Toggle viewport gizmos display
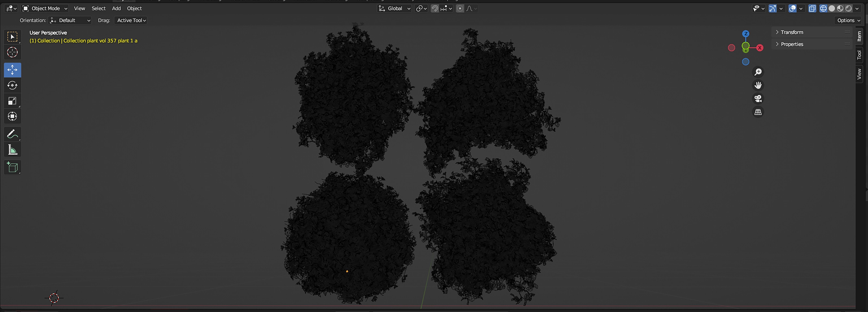Screen dimensions: 868x312 pos(773,8)
